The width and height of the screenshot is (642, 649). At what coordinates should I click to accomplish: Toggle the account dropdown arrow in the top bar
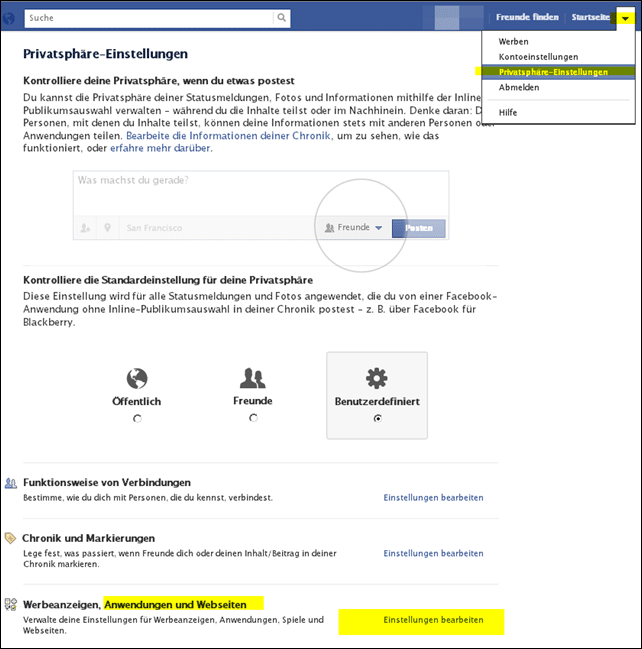pos(625,18)
